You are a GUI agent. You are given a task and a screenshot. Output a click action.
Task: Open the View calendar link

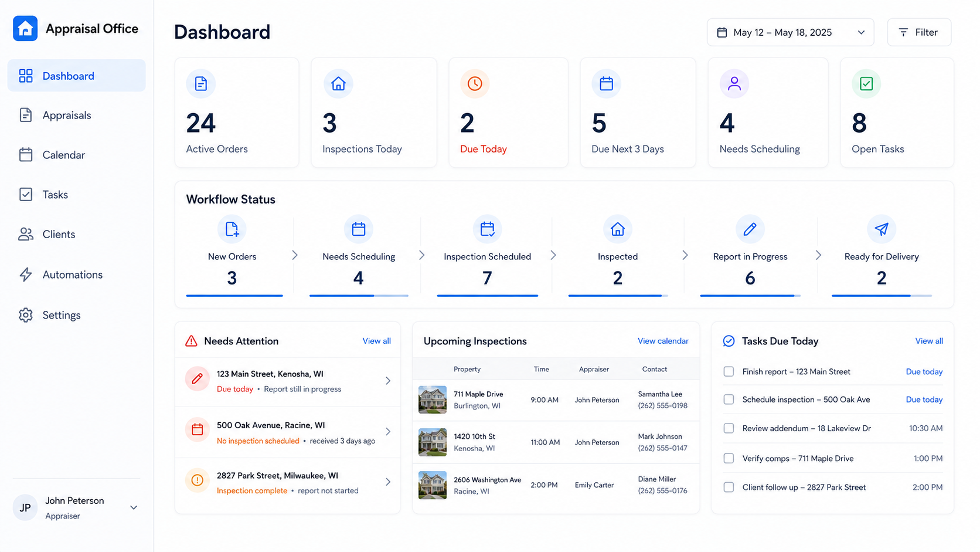(663, 341)
